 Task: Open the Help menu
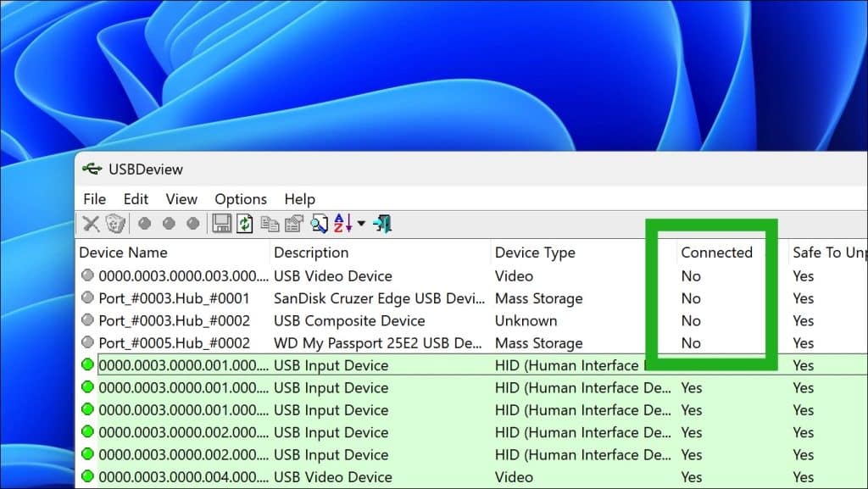point(300,199)
